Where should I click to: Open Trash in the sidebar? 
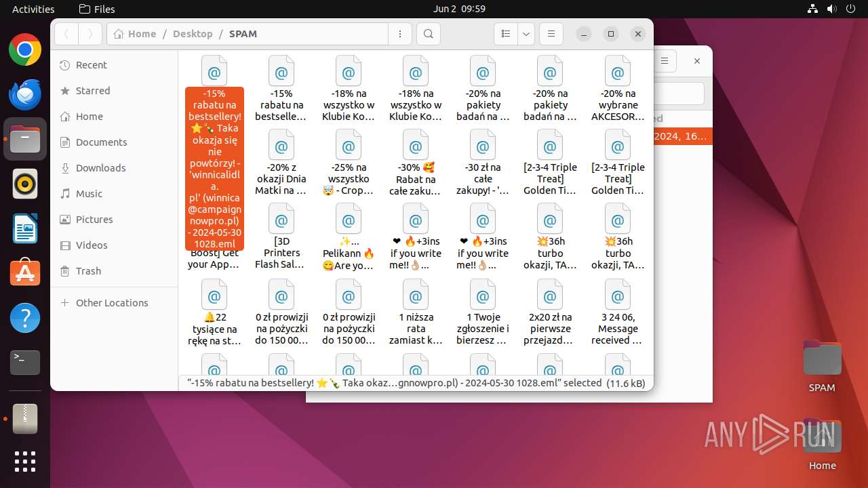pos(114,271)
